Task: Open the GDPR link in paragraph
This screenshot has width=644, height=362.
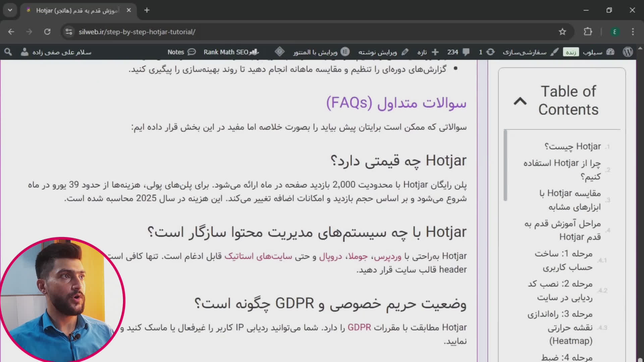Action: (359, 327)
